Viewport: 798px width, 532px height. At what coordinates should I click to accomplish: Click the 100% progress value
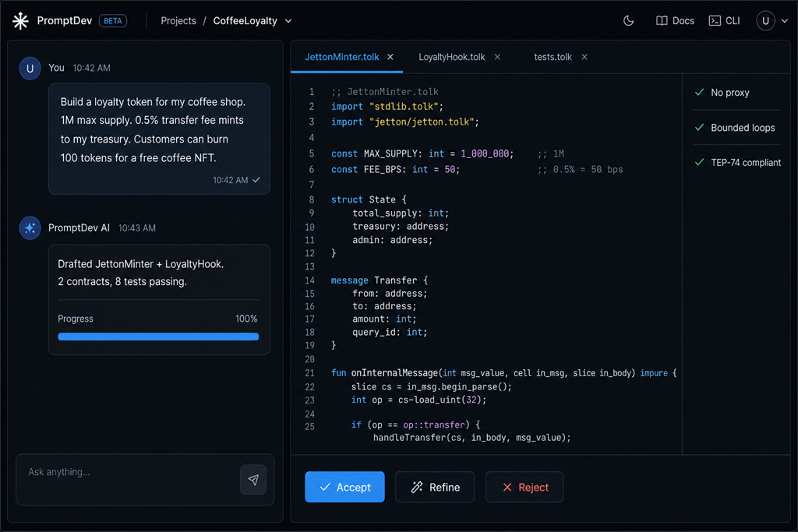pyautogui.click(x=246, y=319)
